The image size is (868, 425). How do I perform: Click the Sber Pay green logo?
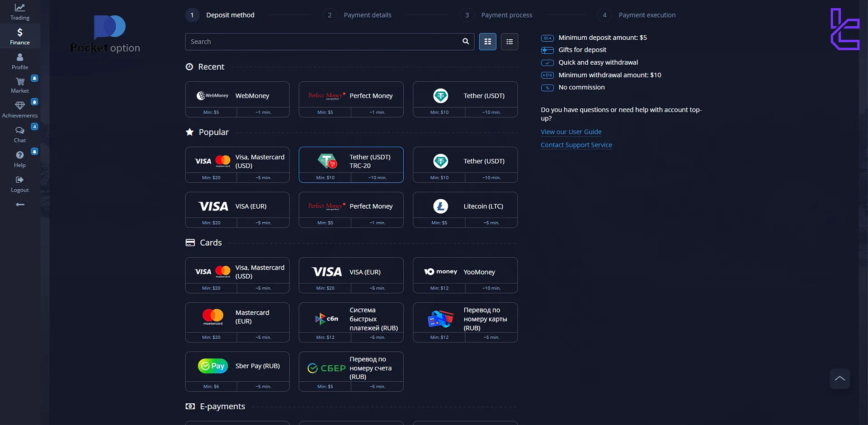[x=212, y=366]
